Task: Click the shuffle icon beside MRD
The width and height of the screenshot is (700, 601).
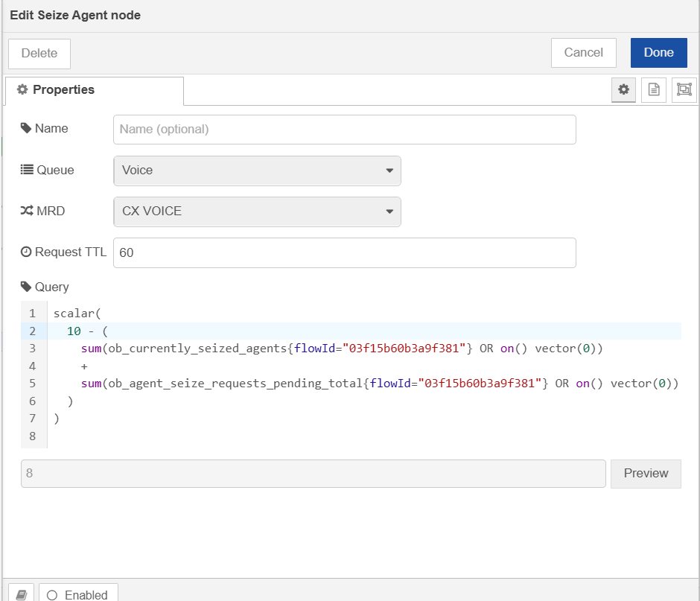Action: tap(27, 211)
